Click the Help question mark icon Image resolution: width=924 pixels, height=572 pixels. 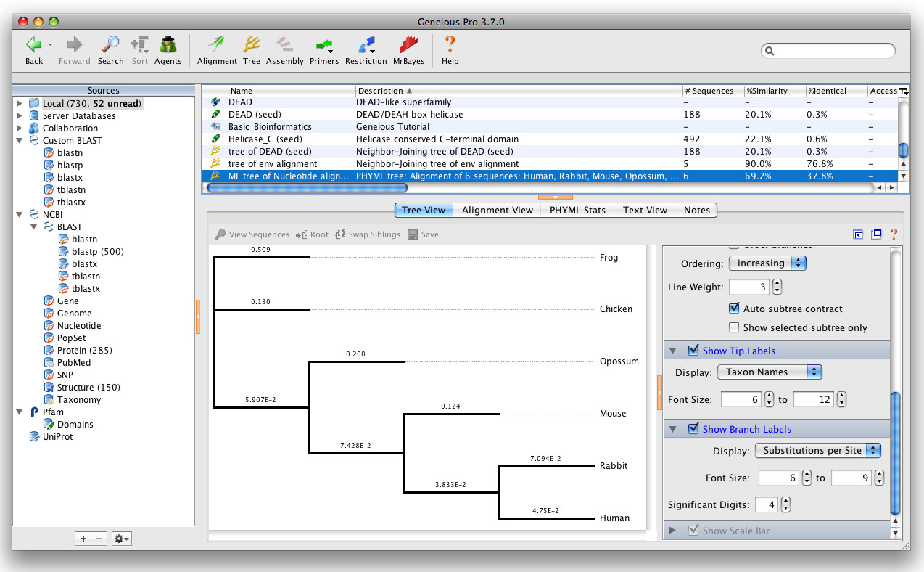coord(450,45)
